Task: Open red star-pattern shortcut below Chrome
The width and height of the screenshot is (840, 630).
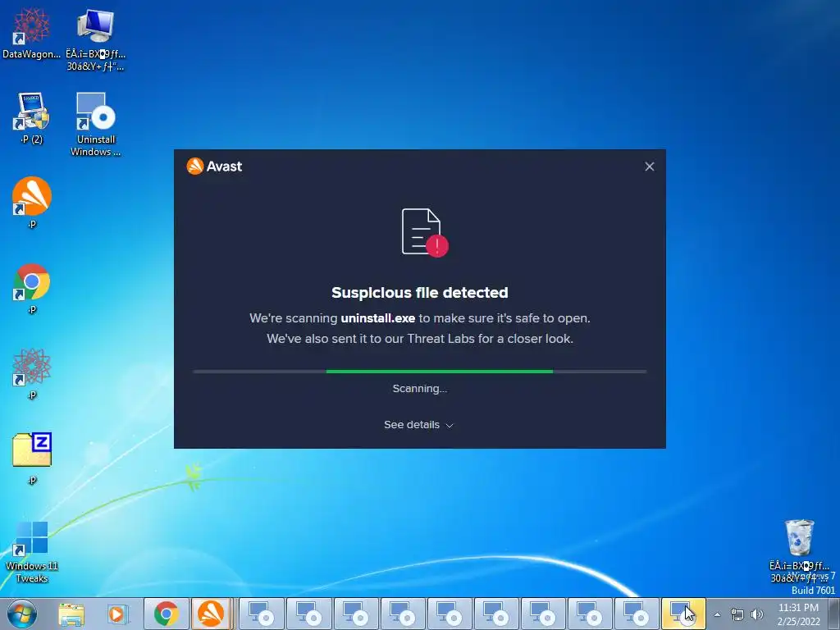Action: (x=32, y=373)
